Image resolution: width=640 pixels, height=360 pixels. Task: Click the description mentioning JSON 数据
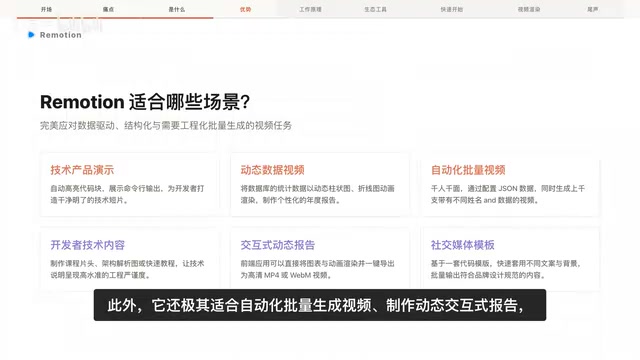coord(508,194)
